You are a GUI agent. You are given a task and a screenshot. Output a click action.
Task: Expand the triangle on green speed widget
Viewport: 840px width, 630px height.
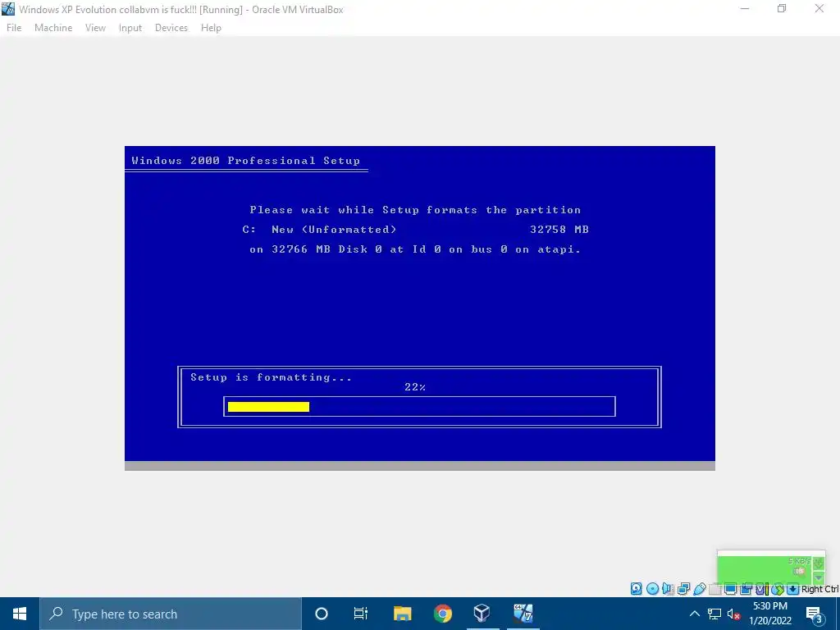(x=818, y=578)
